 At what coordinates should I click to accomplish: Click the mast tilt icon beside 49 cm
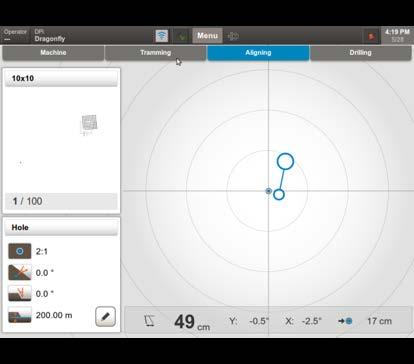click(149, 321)
